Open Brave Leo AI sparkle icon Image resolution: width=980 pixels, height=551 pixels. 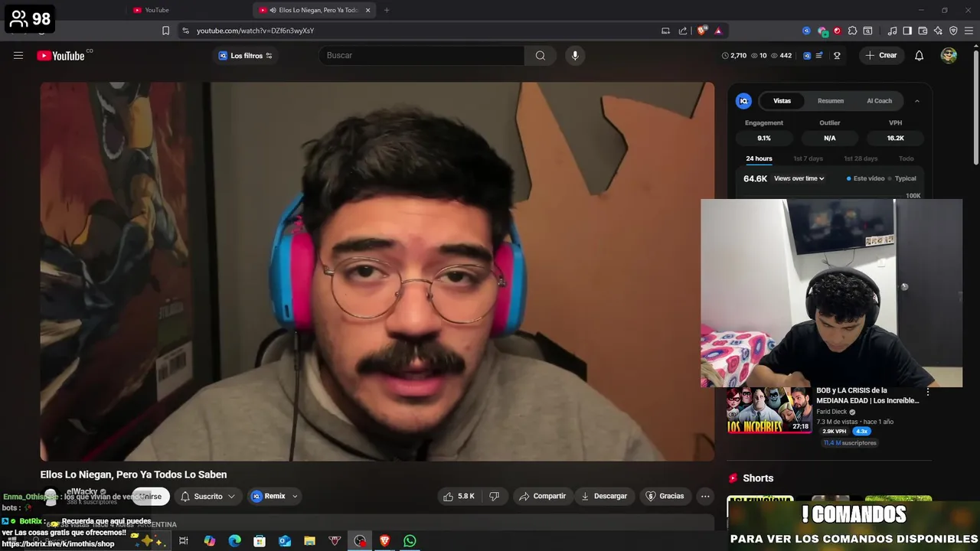coord(938,31)
